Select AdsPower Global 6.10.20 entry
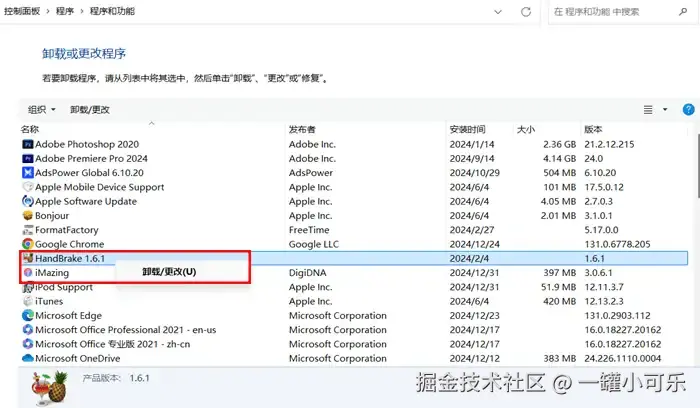Viewport: 700px width, 408px height. tap(89, 173)
